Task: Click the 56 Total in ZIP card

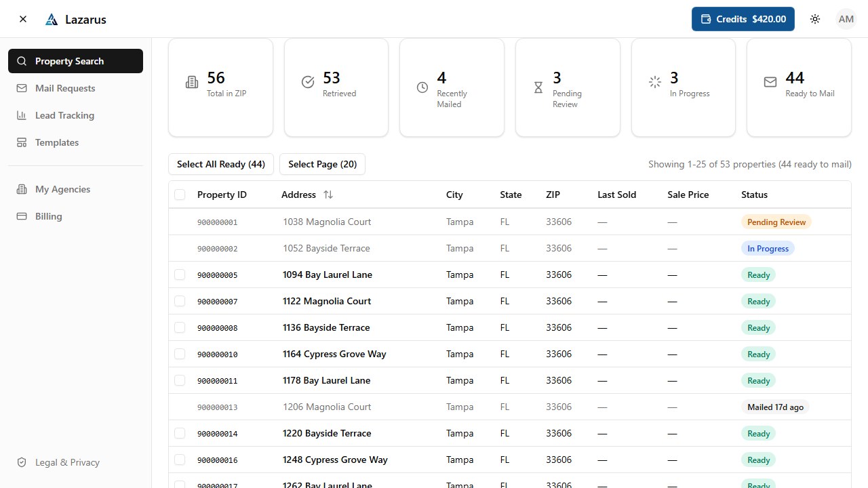Action: (x=220, y=87)
